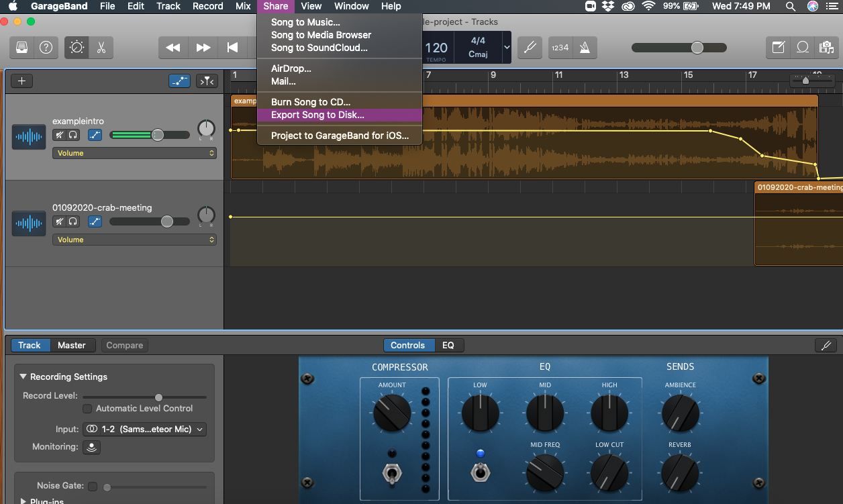Open the Note Pad
Image resolution: width=843 pixels, height=504 pixels.
coord(779,48)
